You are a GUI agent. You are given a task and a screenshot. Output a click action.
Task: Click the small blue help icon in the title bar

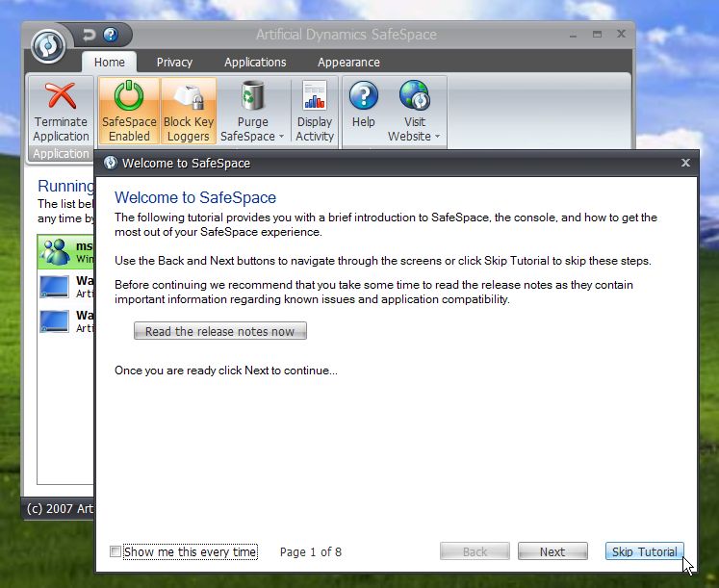click(111, 35)
